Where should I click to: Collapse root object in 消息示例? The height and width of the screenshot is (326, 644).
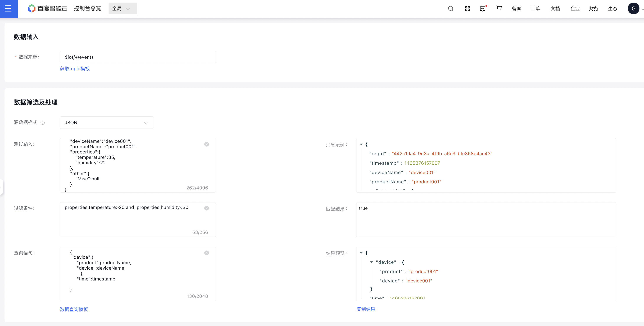361,145
